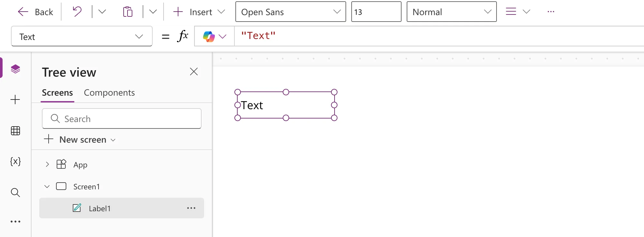Click the Paste clipboard icon
Image resolution: width=644 pixels, height=237 pixels.
[128, 12]
